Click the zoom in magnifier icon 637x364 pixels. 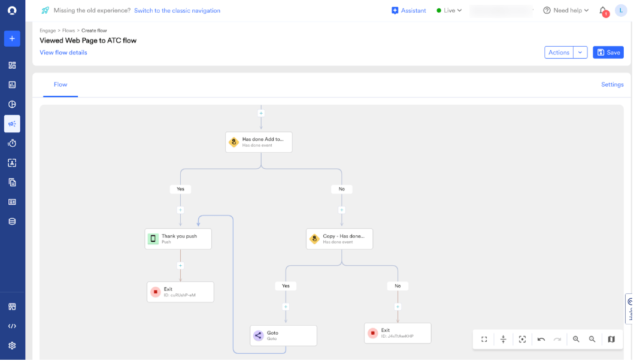pos(576,339)
